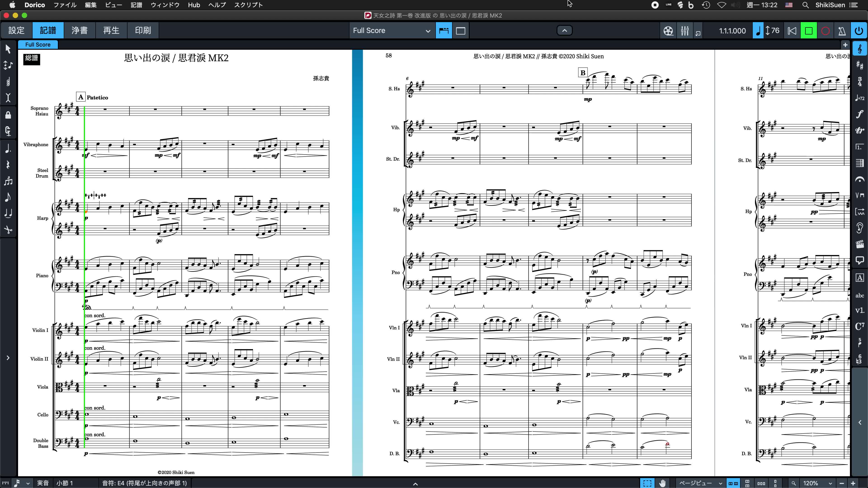Switch to 再生 Play mode
This screenshot has height=488, width=868.
click(x=111, y=30)
